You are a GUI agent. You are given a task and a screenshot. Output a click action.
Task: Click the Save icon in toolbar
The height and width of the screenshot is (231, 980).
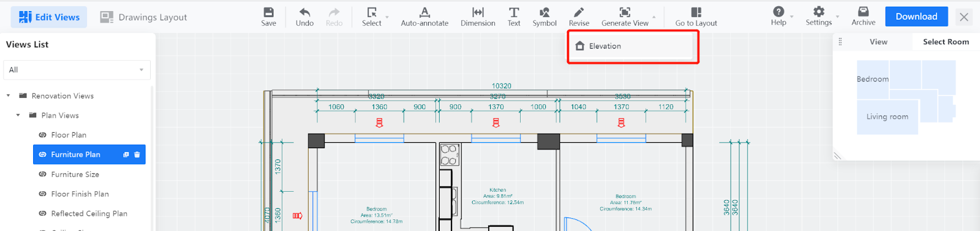268,12
